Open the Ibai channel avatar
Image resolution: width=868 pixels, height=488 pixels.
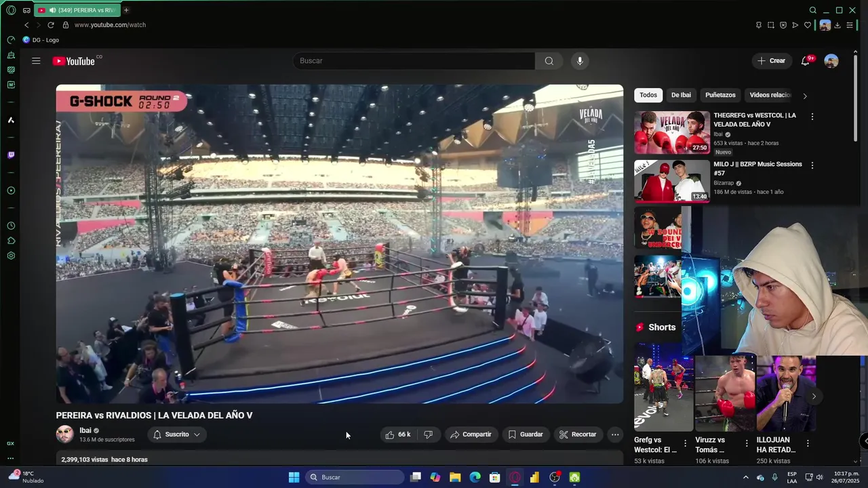coord(64,434)
